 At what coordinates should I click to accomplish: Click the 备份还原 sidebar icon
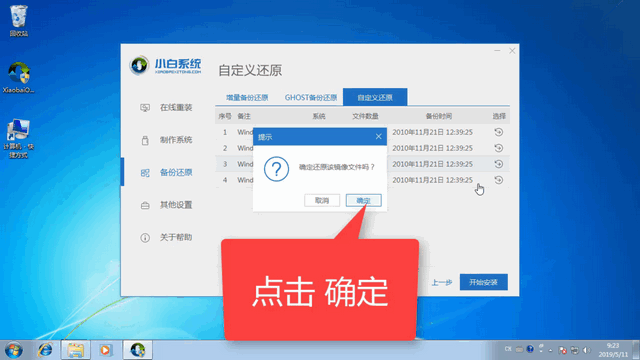click(x=145, y=173)
